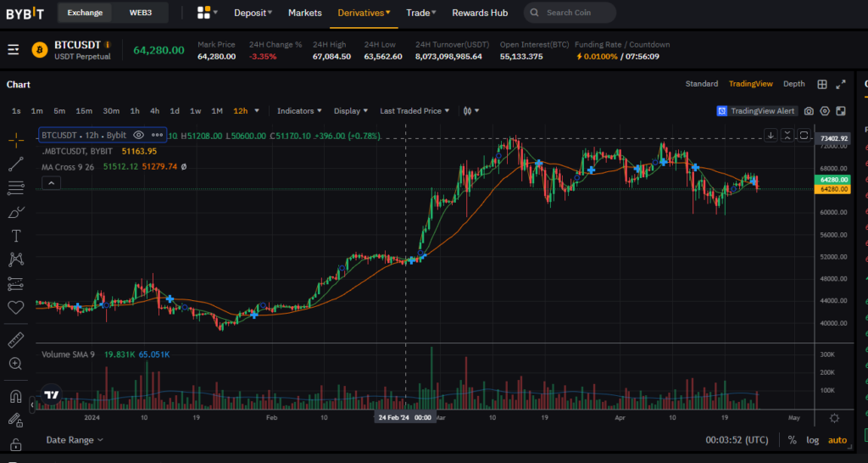Click the left-panel collapse arrow near the volume pane
The height and width of the screenshot is (463, 868).
[32, 405]
